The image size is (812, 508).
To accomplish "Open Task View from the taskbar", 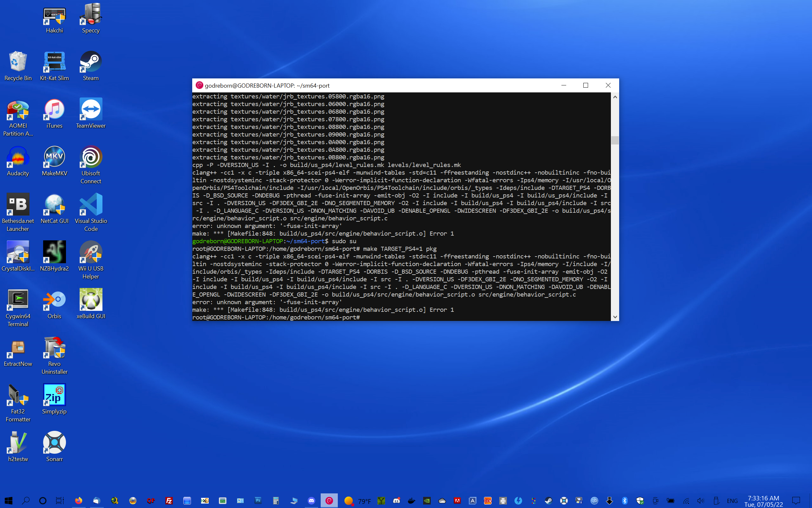I will tap(60, 501).
